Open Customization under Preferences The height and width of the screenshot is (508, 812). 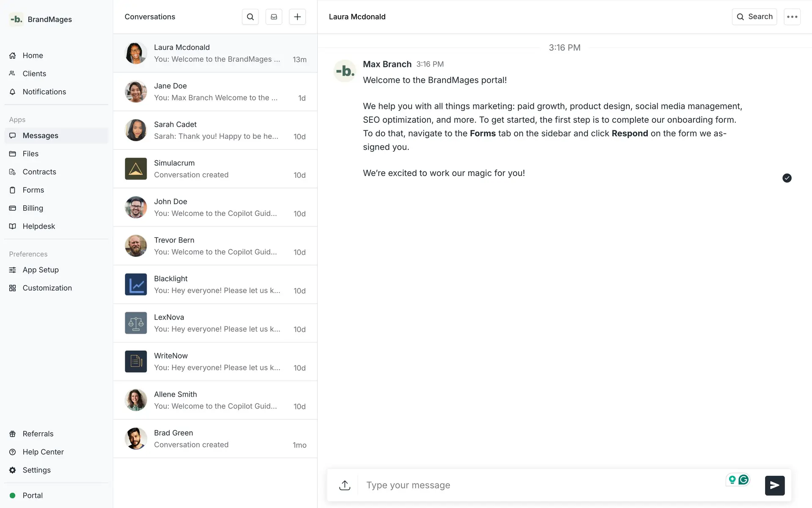[x=47, y=288]
